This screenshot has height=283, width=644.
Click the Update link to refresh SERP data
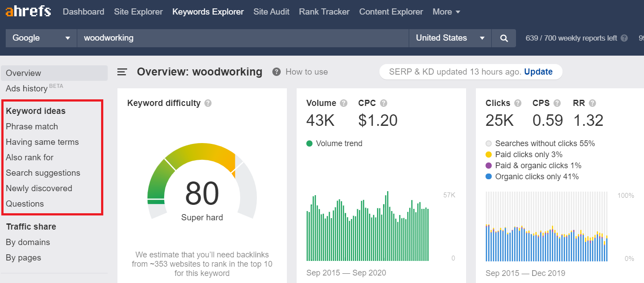538,72
